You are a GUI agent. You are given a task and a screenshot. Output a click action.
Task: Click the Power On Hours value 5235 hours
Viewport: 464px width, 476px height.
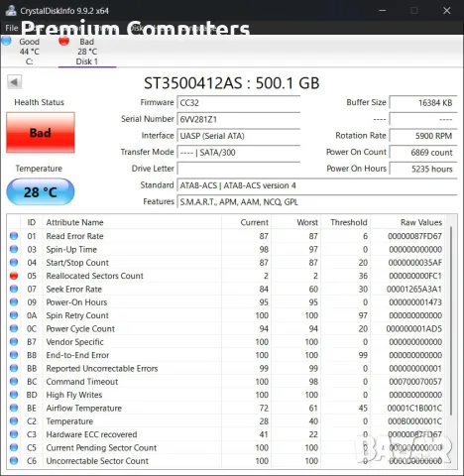[423, 169]
